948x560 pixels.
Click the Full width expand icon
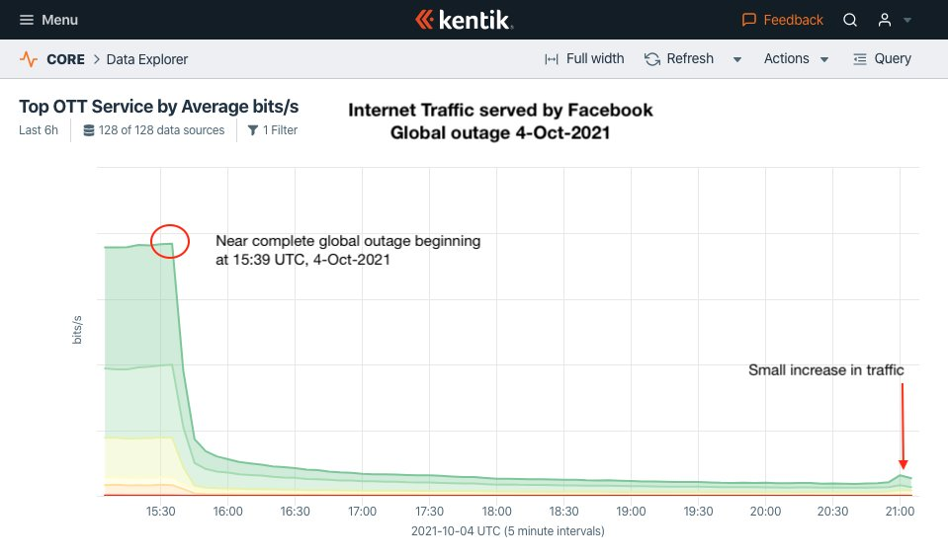click(x=552, y=59)
